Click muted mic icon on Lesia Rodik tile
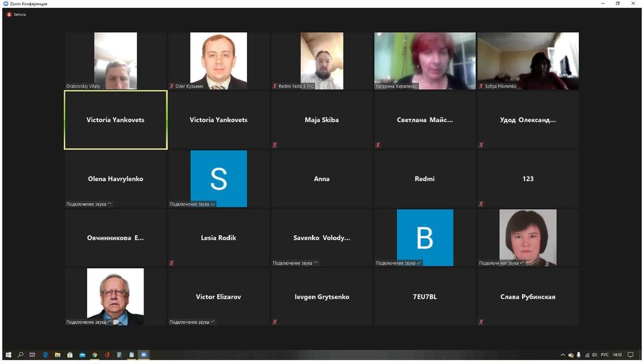 coord(172,263)
